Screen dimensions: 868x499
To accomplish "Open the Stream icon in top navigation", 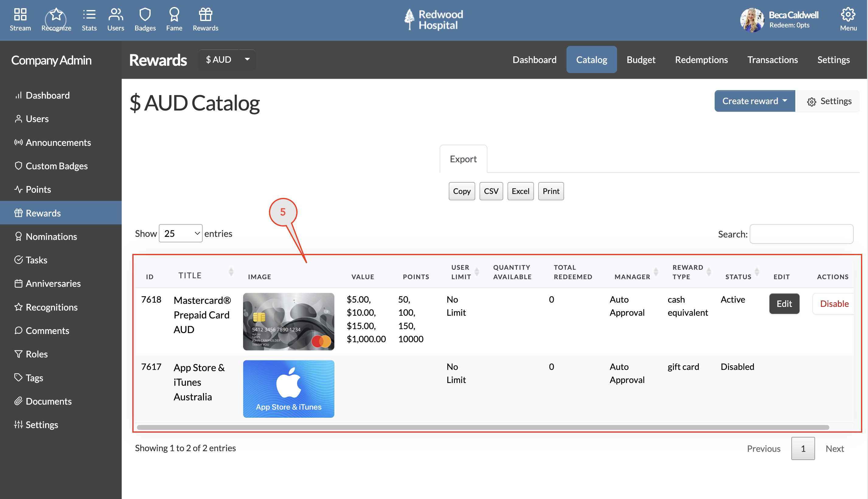I will pyautogui.click(x=20, y=19).
